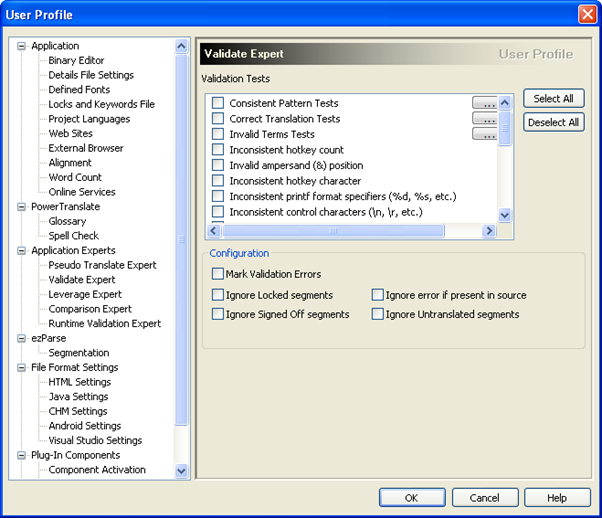This screenshot has width=602, height=518.
Task: Click the Select All button
Action: point(554,99)
